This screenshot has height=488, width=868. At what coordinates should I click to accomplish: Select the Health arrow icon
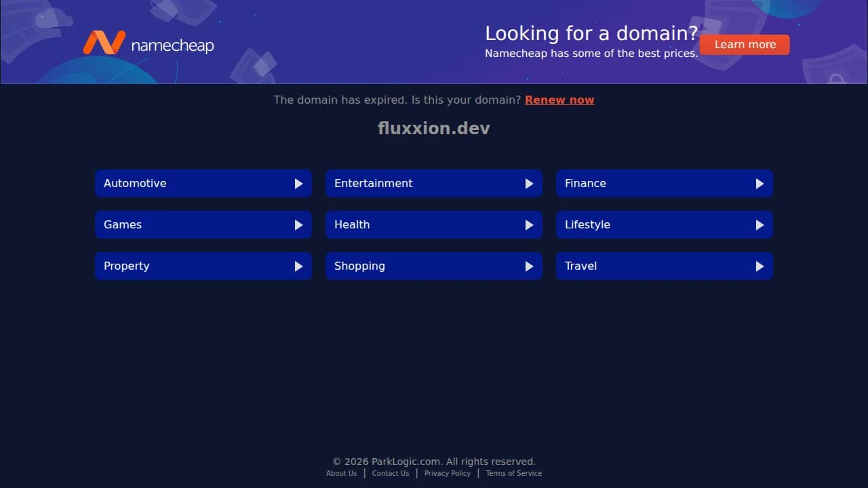click(x=529, y=224)
